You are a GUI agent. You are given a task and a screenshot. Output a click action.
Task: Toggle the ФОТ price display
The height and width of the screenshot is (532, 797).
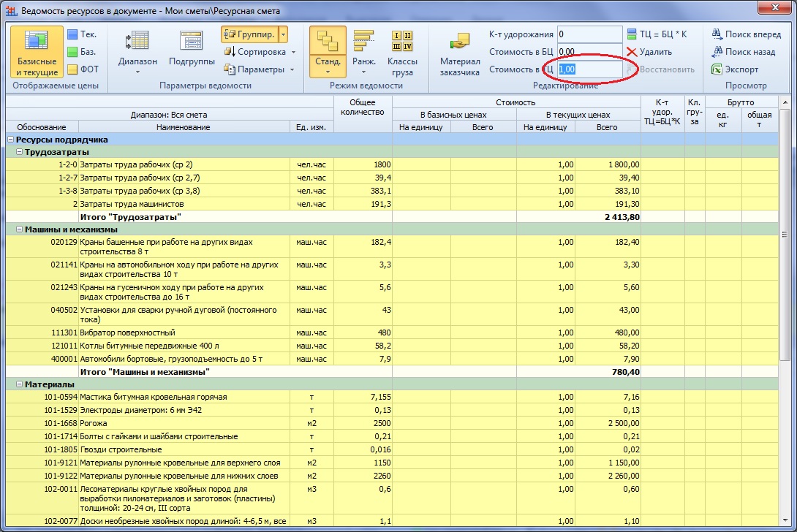click(82, 69)
